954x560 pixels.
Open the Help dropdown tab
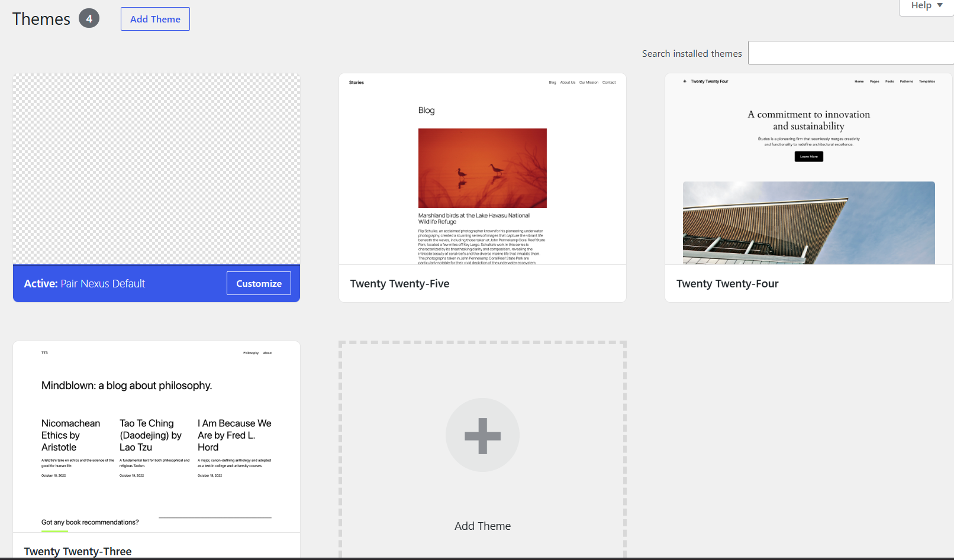click(926, 6)
